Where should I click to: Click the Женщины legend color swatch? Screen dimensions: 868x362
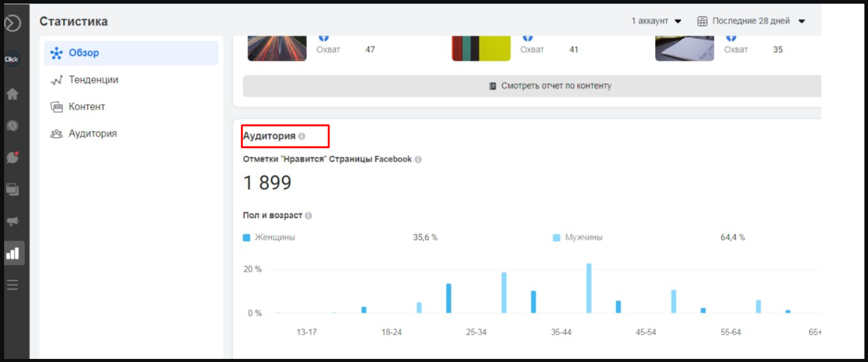click(246, 238)
